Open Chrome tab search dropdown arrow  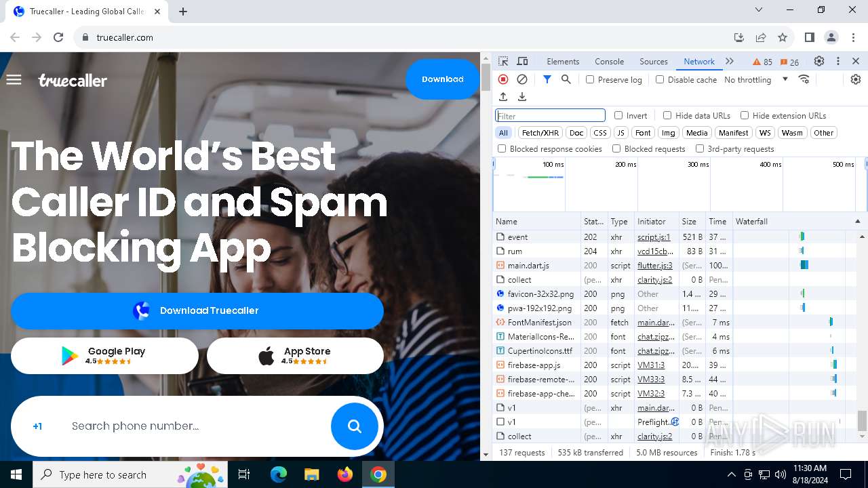pyautogui.click(x=759, y=10)
